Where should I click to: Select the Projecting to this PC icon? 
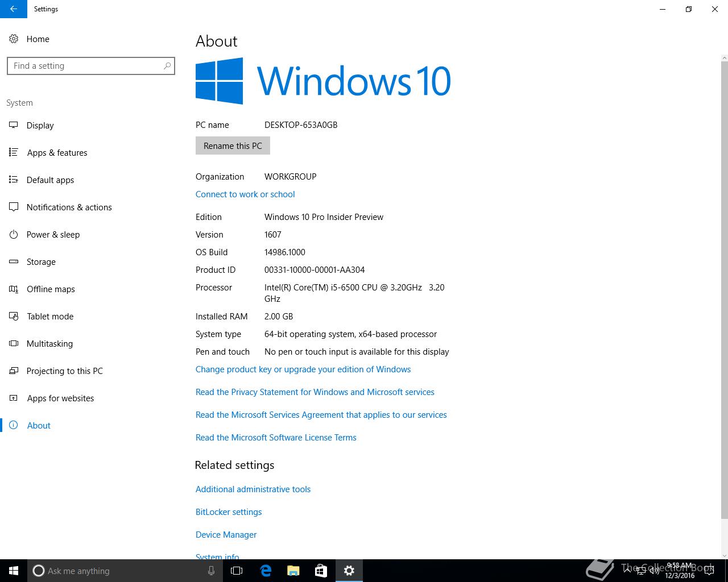pyautogui.click(x=14, y=371)
